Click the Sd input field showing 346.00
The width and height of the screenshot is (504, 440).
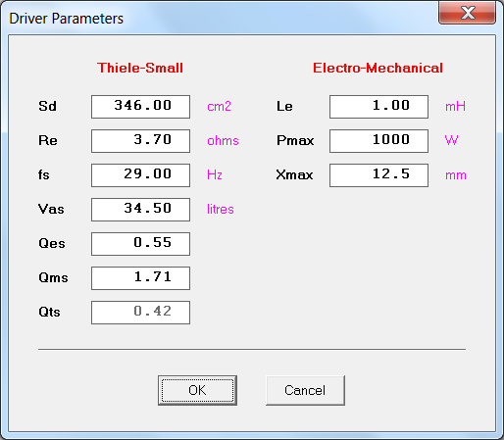pos(140,107)
